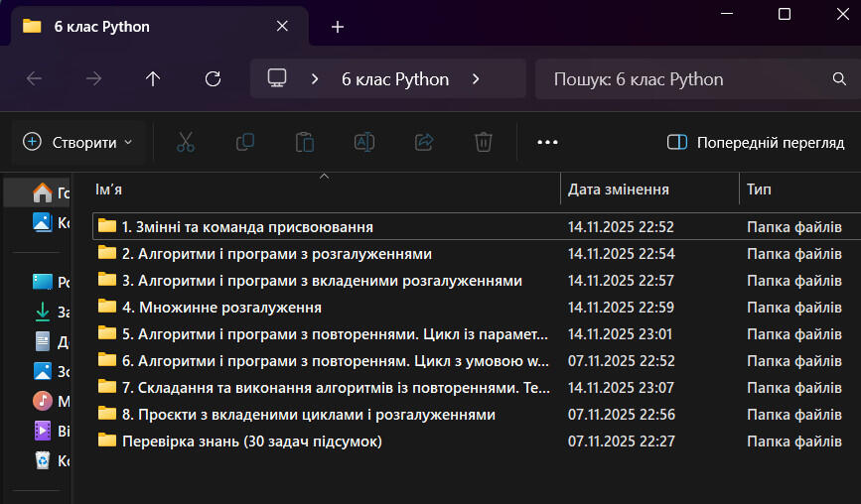Sort by the Тип column header
This screenshot has width=861, height=504.
(x=800, y=189)
